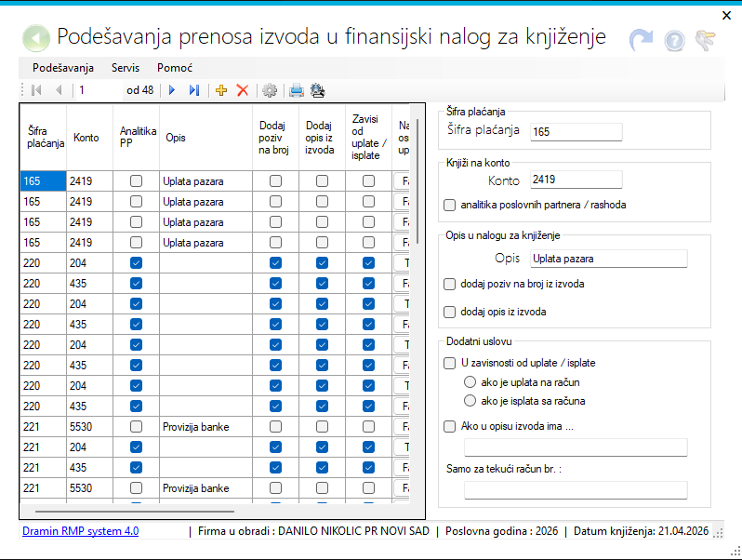This screenshot has height=560, width=742.
Task: Click the od 48 record count label
Action: point(140,90)
